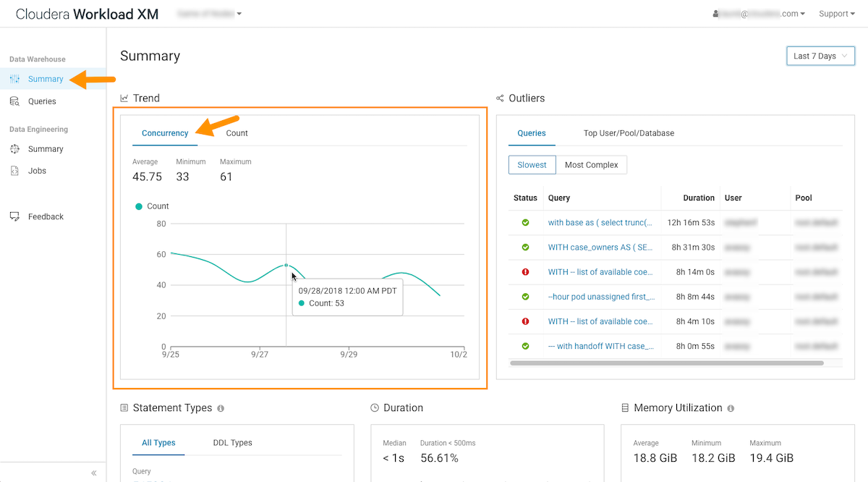Click the Feedback chat icon
This screenshot has width=868, height=482.
point(14,216)
